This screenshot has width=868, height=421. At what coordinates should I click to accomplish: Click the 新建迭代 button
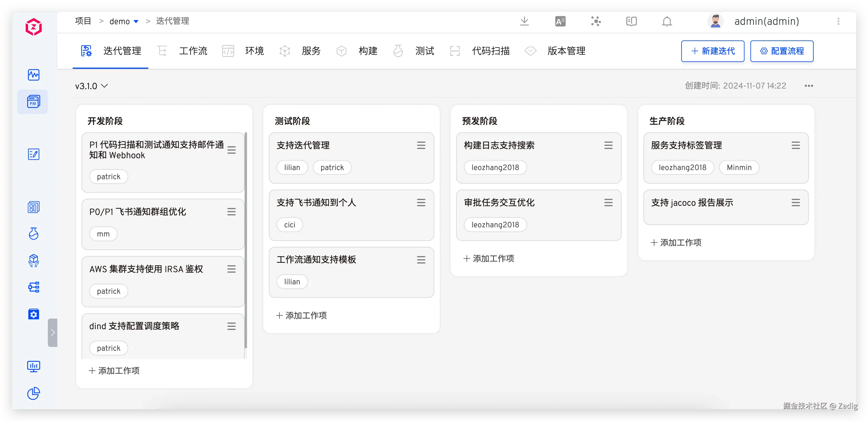coord(712,51)
